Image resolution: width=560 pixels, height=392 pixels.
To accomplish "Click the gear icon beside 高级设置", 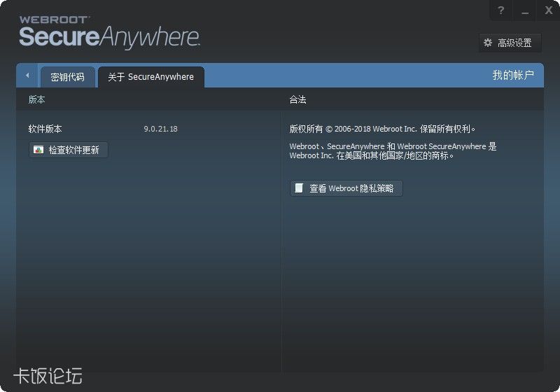I will [x=488, y=43].
